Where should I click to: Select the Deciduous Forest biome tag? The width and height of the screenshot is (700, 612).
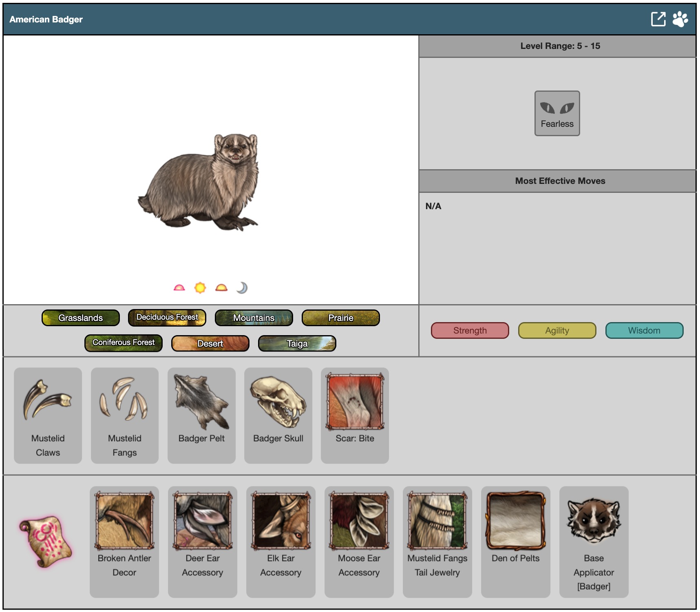(167, 318)
